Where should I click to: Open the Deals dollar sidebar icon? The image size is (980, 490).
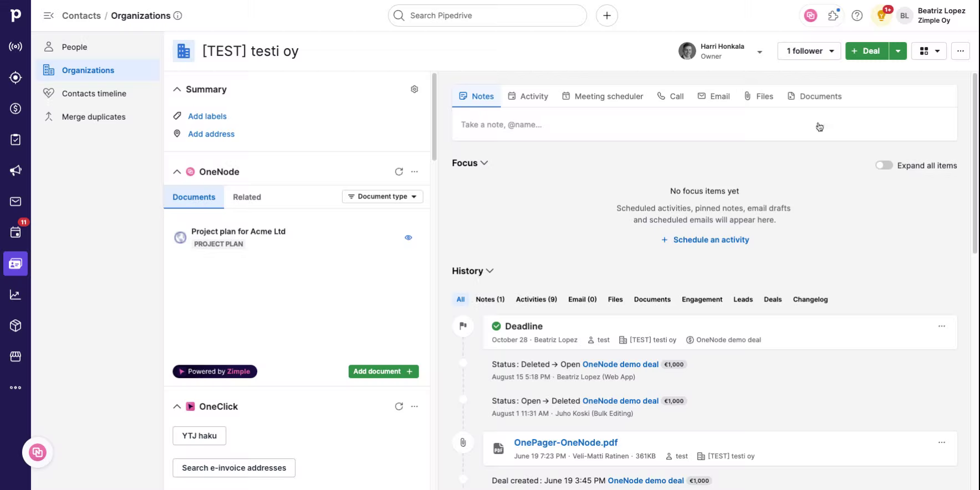pyautogui.click(x=16, y=109)
